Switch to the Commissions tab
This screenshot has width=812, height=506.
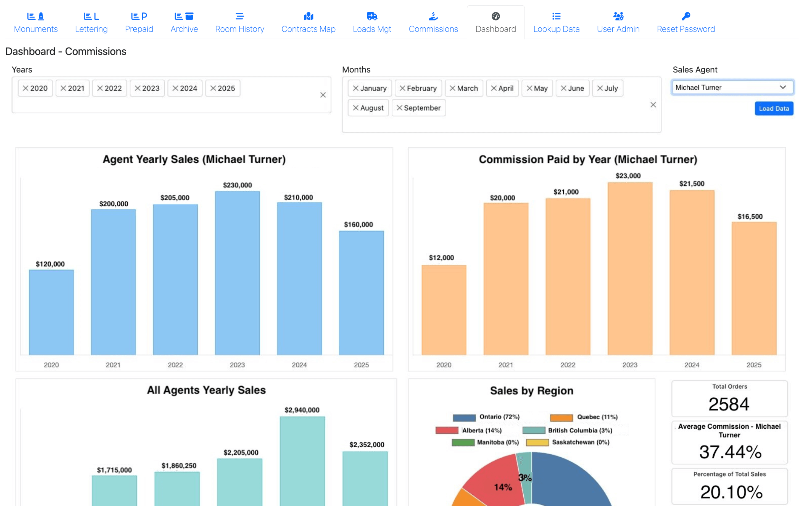point(433,22)
